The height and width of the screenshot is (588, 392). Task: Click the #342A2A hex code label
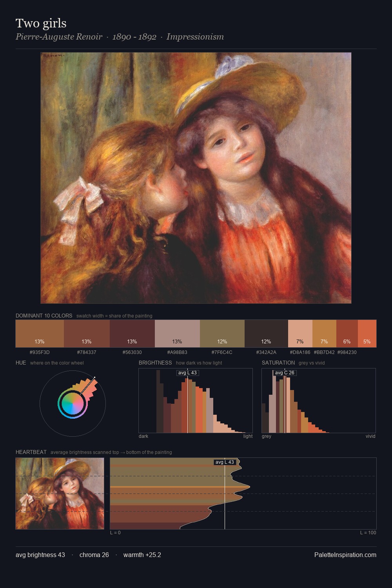click(266, 352)
